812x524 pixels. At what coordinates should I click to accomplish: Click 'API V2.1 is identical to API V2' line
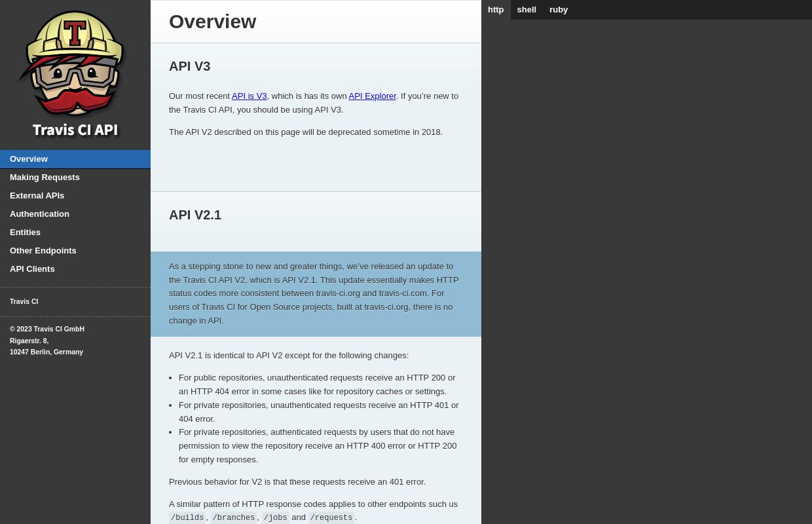[x=289, y=356]
